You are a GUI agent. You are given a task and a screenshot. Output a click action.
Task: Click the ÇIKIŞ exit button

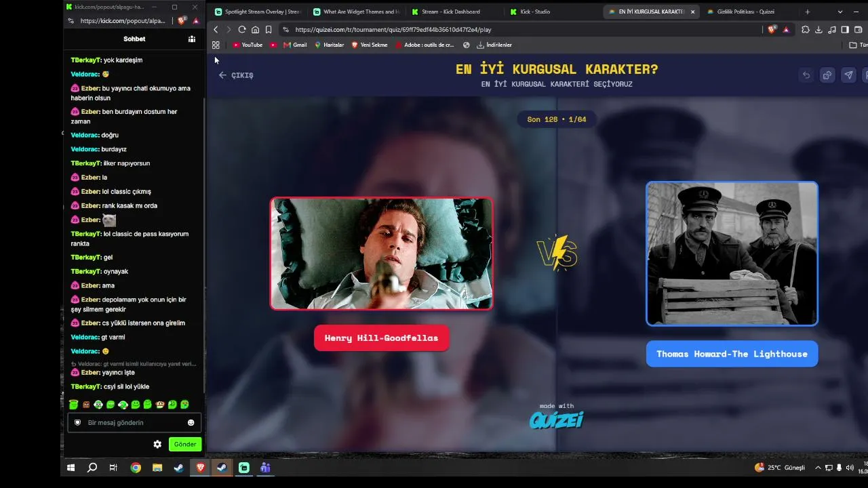236,75
